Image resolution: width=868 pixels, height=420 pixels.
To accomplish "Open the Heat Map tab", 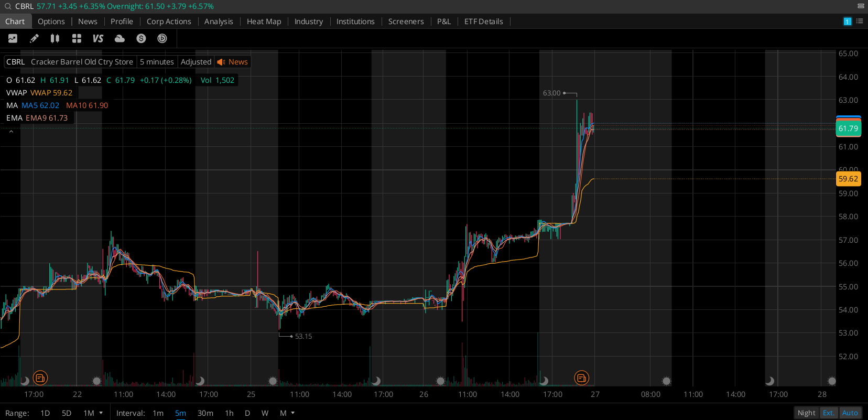I will pos(264,21).
